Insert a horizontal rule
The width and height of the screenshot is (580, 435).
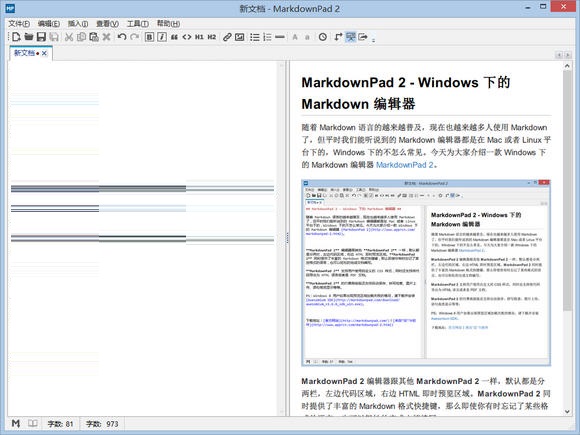[280, 37]
